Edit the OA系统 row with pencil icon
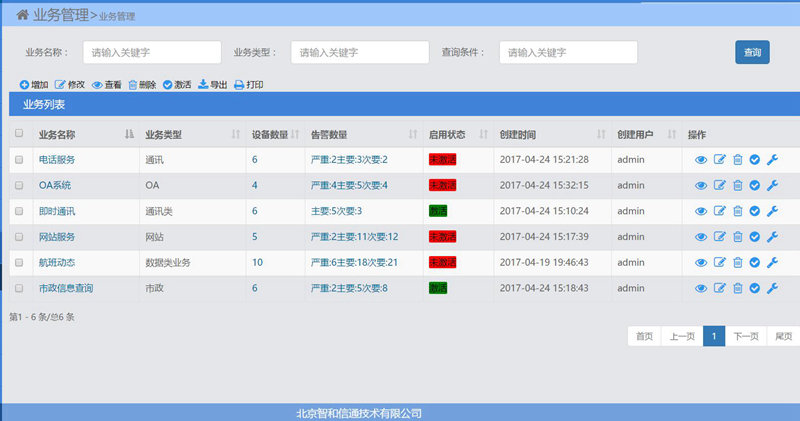800x421 pixels. tap(719, 185)
